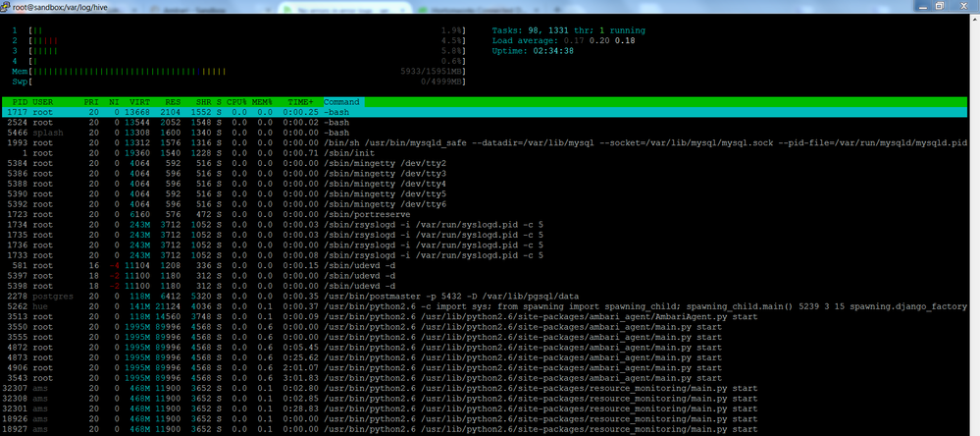The height and width of the screenshot is (436, 980).
Task: Sort processes by the PID column header
Action: pos(20,102)
